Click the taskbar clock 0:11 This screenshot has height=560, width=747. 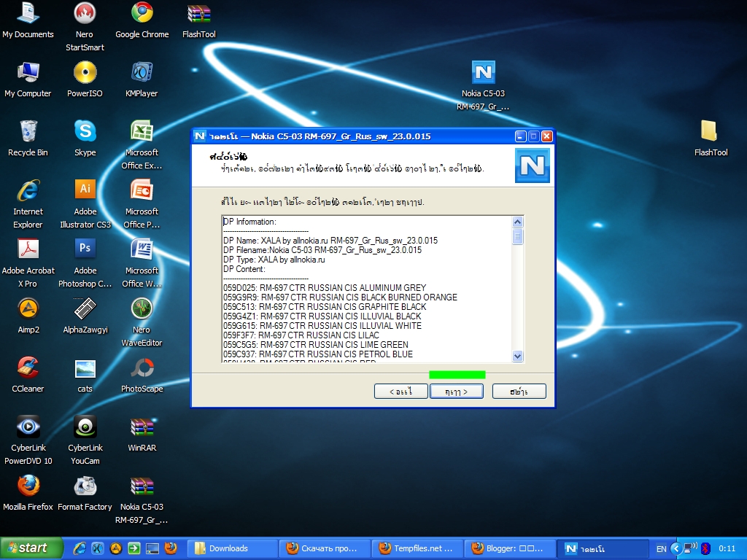[727, 548]
